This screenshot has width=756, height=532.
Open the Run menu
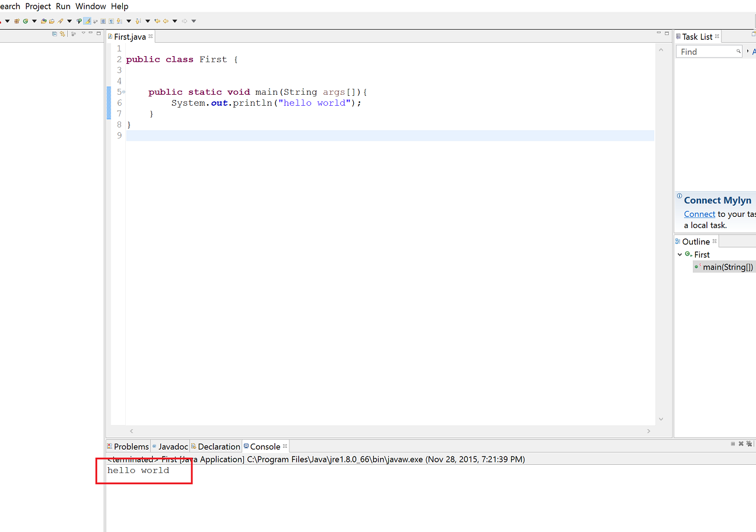(x=63, y=6)
